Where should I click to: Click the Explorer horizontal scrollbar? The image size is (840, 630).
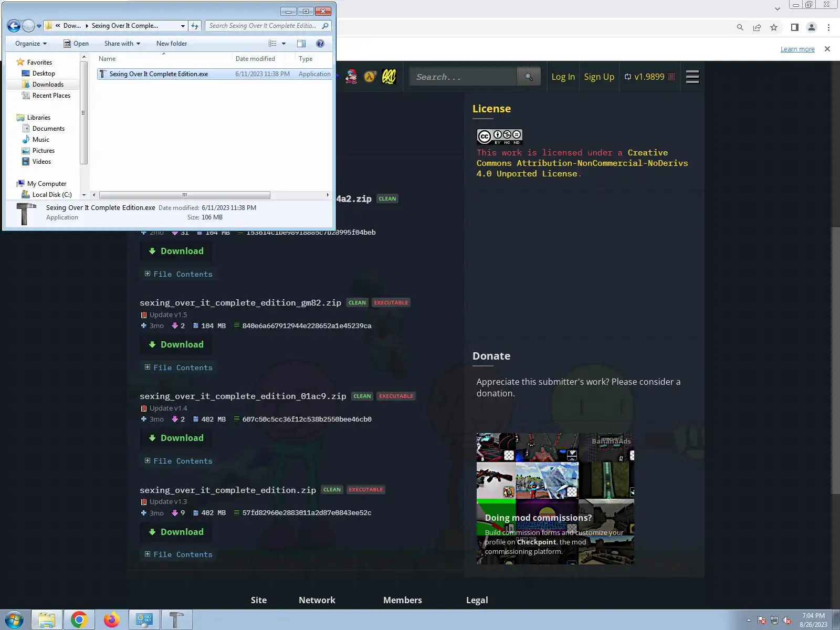coord(185,195)
